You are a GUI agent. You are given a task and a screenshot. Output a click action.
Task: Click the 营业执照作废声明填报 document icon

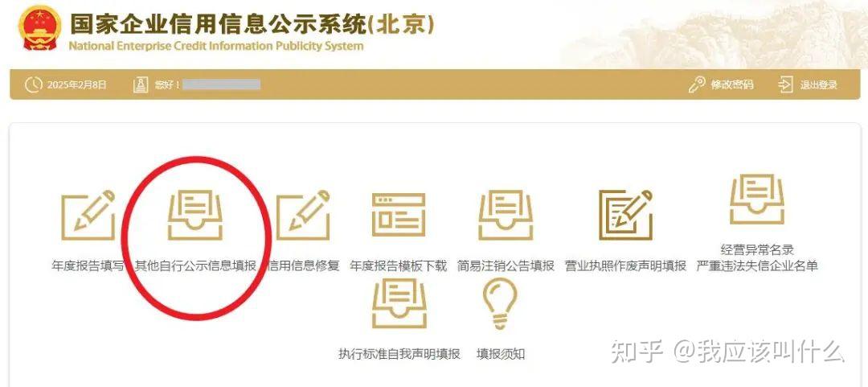point(626,215)
